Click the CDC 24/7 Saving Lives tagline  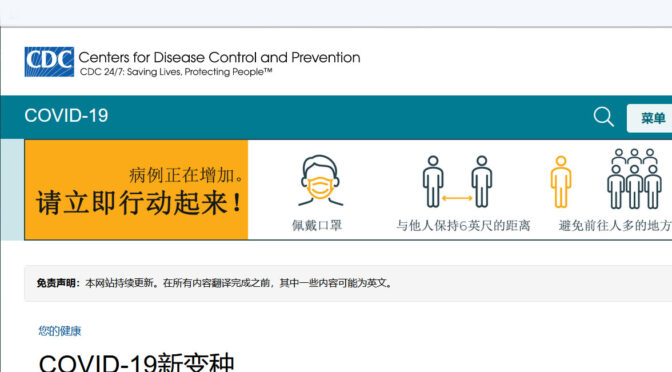[176, 72]
